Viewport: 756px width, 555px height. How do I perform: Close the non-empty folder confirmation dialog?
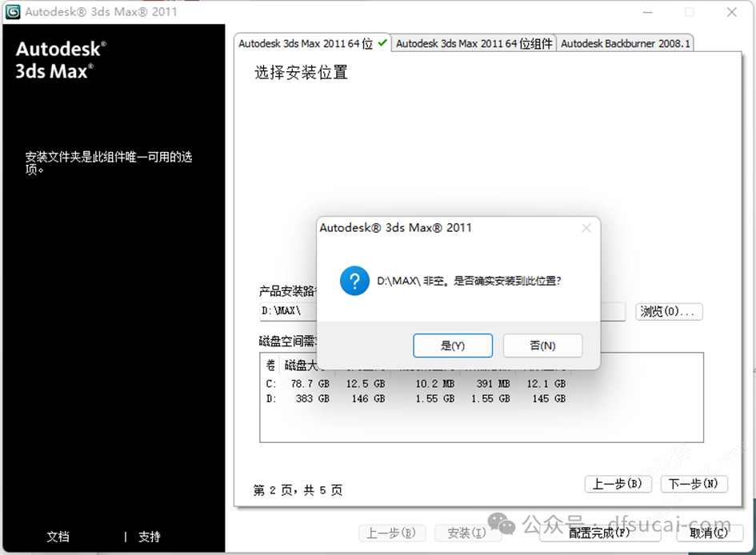click(x=586, y=228)
